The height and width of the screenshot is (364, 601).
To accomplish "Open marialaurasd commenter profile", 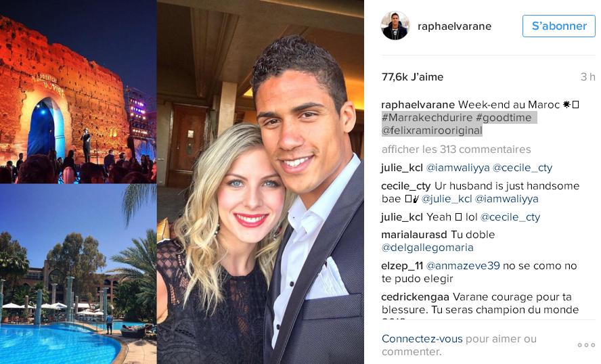I will 414,235.
